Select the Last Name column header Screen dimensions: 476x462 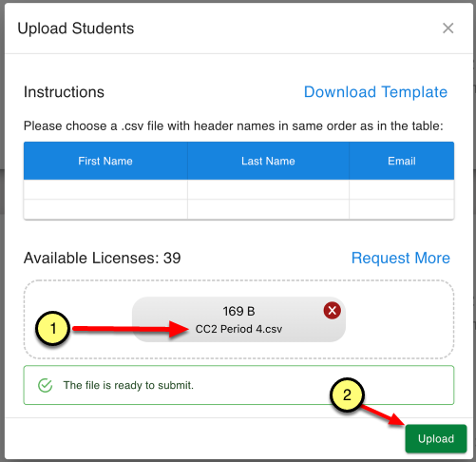[268, 161]
